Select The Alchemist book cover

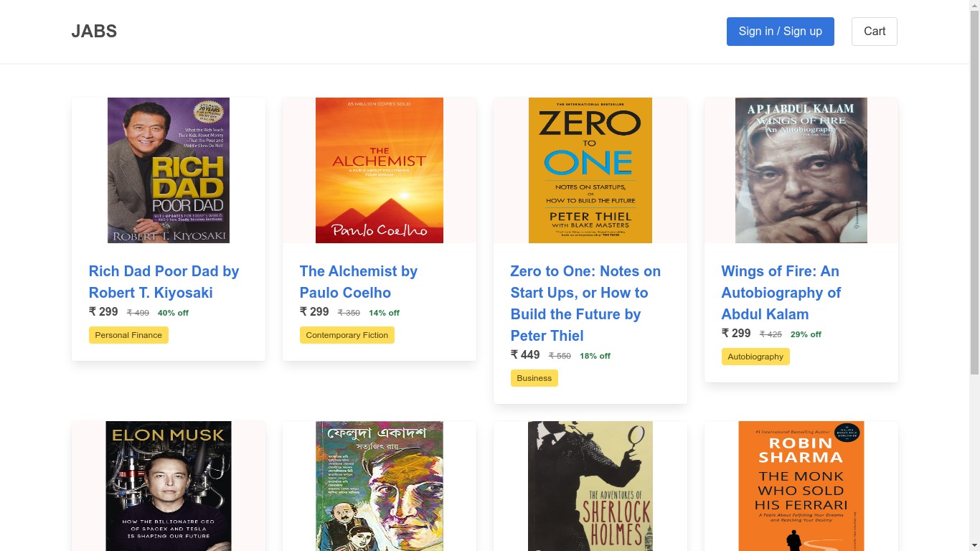[380, 171]
